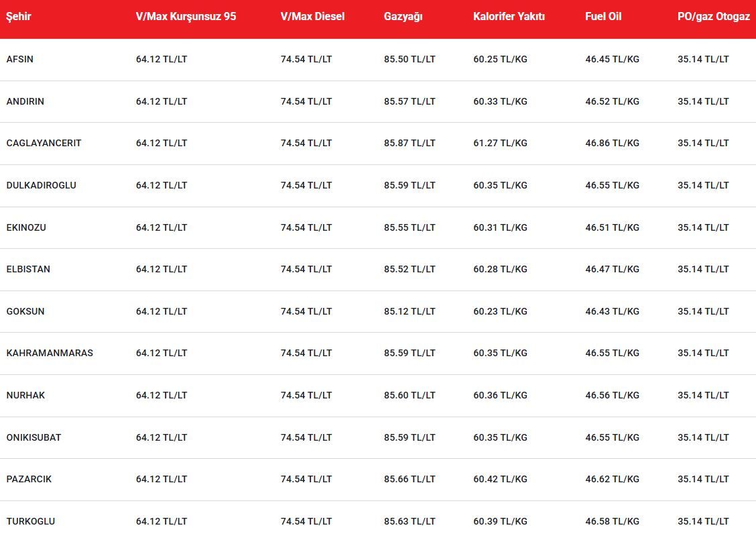Click the Fuel Oil column header

(603, 17)
